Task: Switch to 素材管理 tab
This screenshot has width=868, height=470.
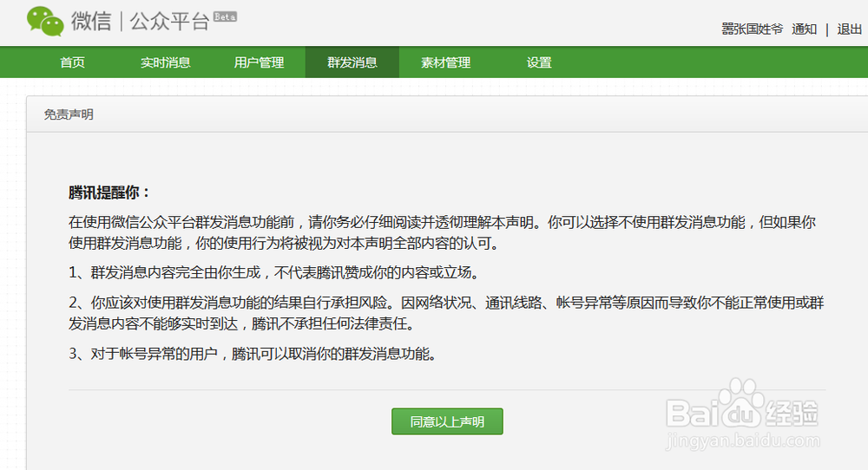Action: tap(445, 62)
